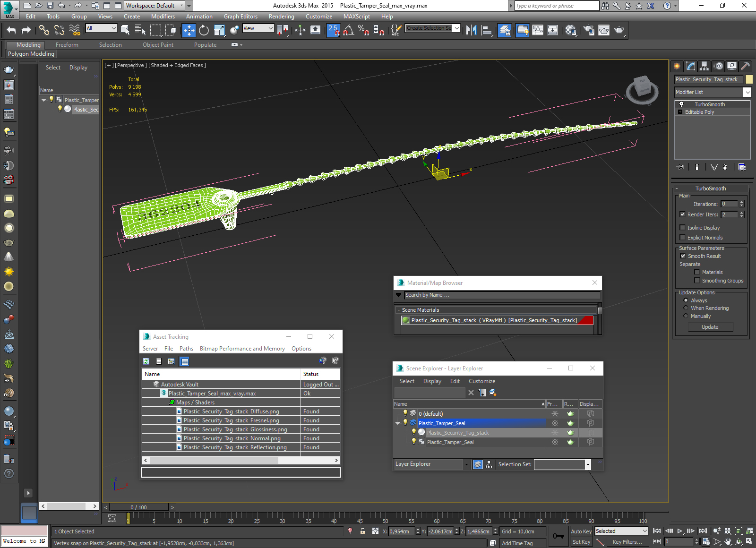
Task: Open the All selection filter dropdown
Action: pyautogui.click(x=101, y=28)
